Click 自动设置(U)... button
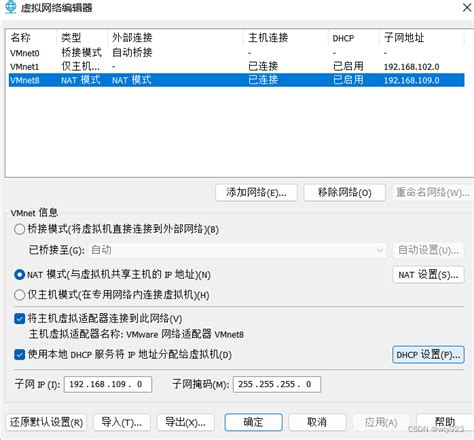This screenshot has width=474, height=440. [x=428, y=250]
